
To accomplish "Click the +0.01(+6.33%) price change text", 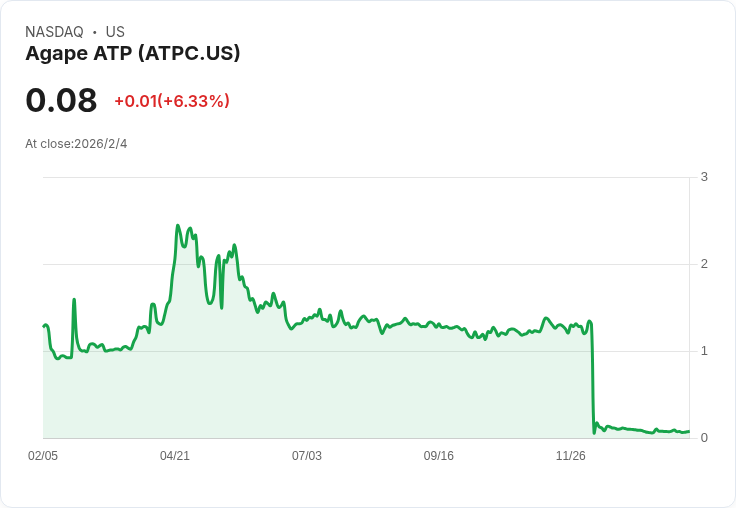I will pos(172,101).
